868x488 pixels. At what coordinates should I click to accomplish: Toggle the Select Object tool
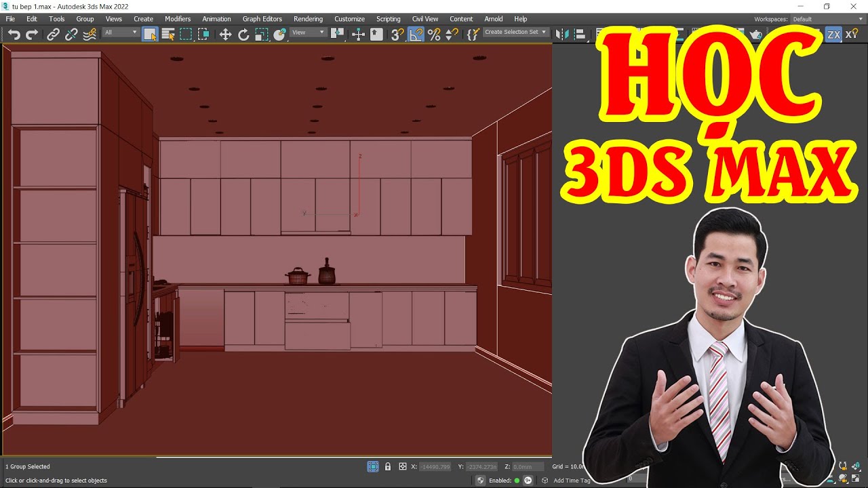[x=150, y=35]
